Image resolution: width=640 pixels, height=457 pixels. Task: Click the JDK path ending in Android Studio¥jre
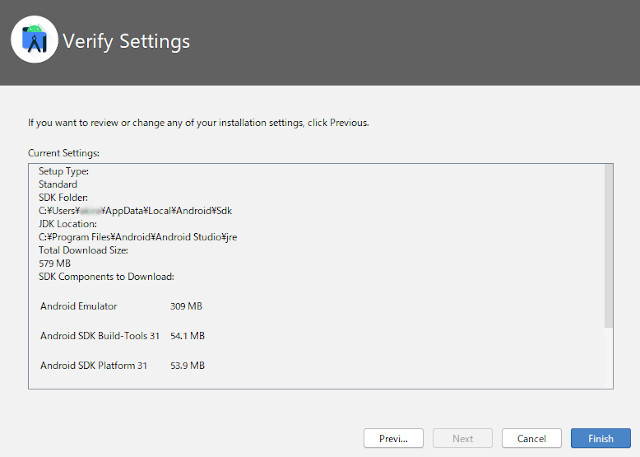pyautogui.click(x=138, y=237)
